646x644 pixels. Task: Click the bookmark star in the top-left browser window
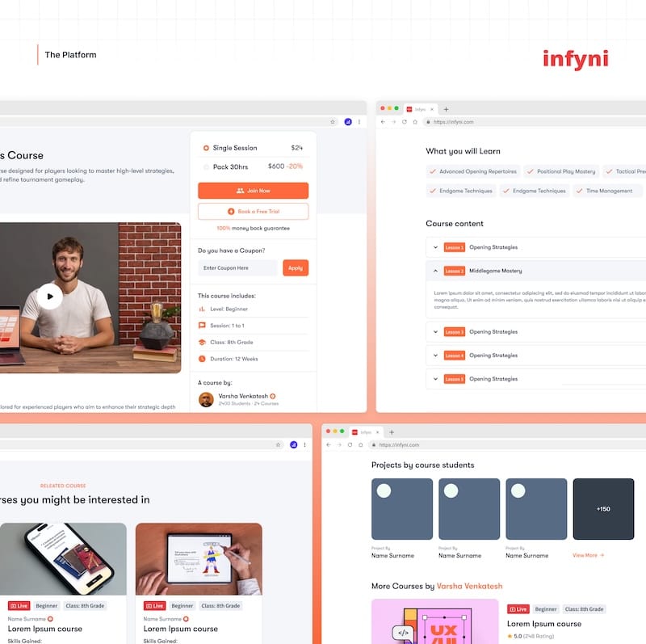(x=333, y=122)
